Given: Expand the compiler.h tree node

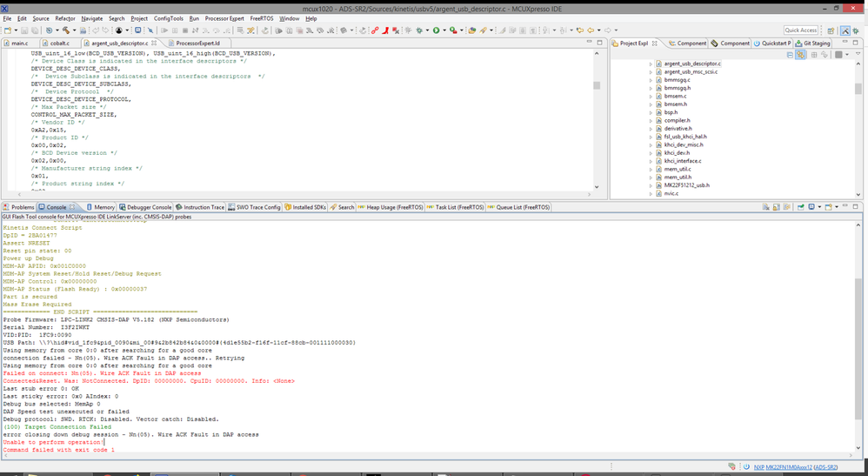Looking at the screenshot, I should pos(651,120).
